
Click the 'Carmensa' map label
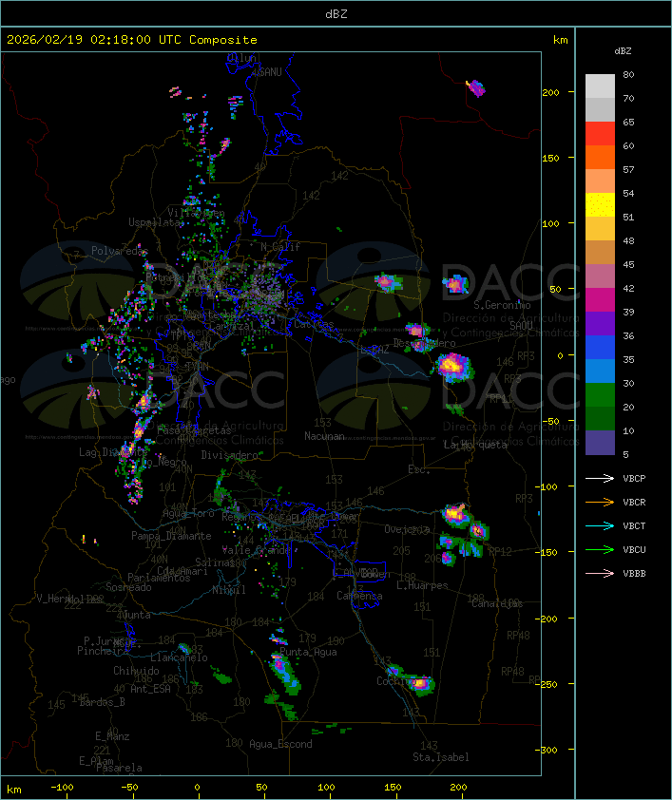pyautogui.click(x=359, y=596)
